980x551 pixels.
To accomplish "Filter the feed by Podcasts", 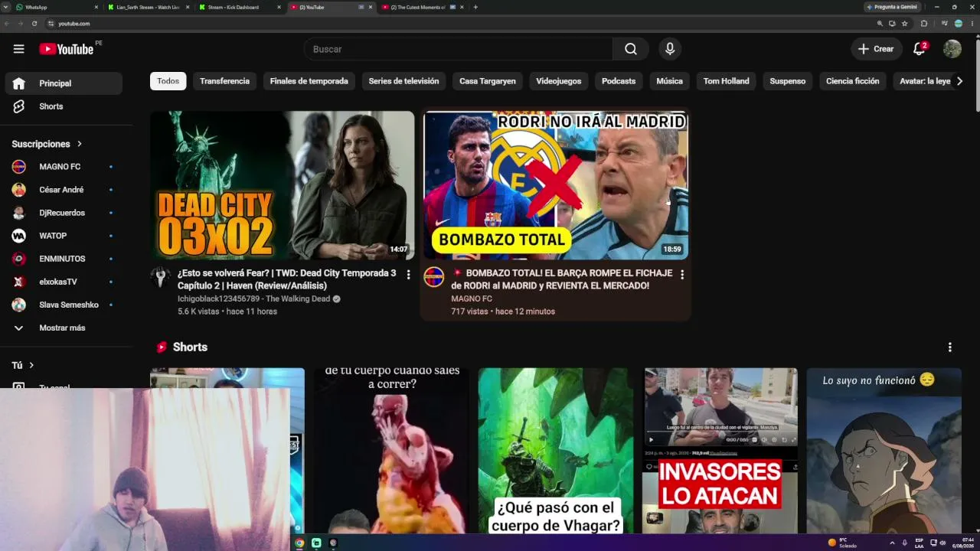I will click(x=619, y=81).
